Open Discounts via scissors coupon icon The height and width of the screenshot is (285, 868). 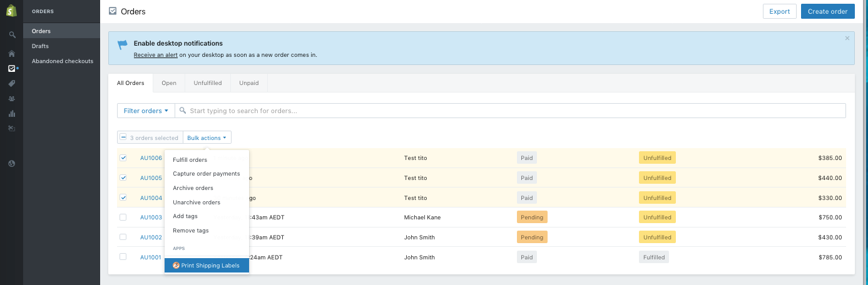pos(11,128)
